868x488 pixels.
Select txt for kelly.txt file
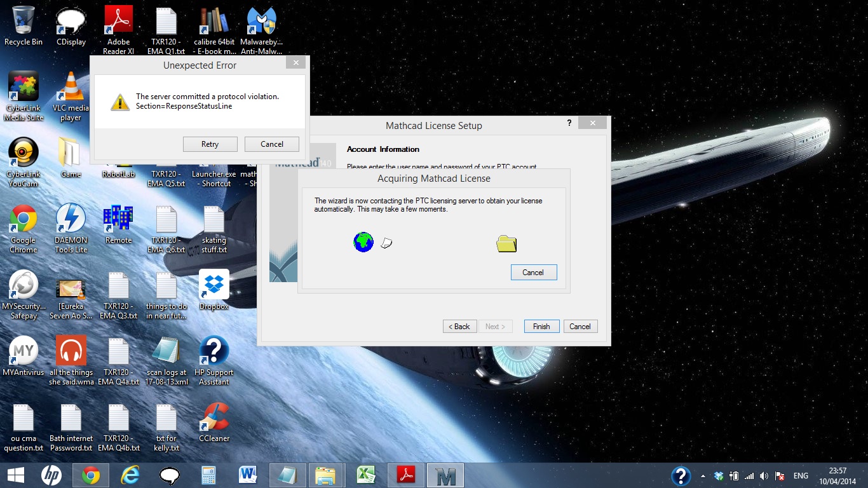166,427
